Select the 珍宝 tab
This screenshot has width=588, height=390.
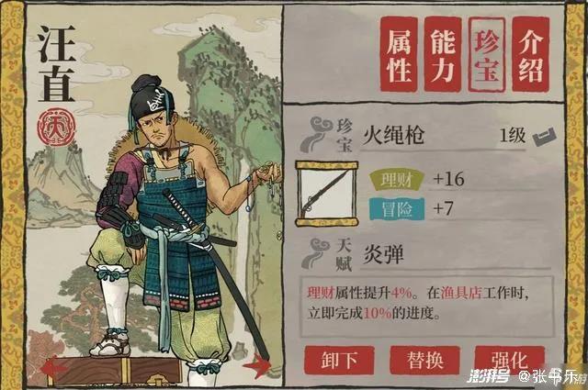pos(487,54)
